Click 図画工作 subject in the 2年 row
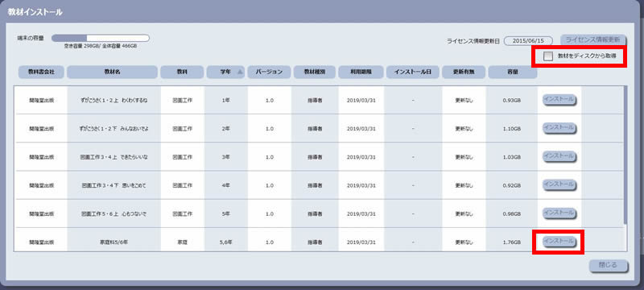644x290 pixels. coord(183,129)
